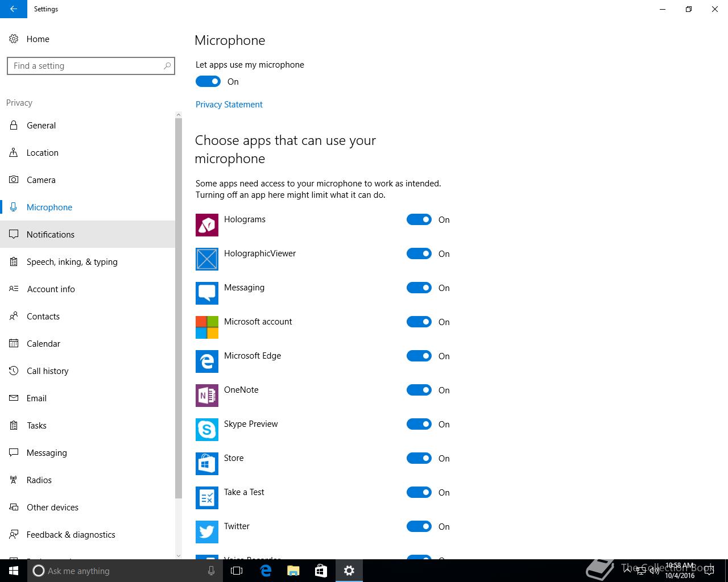Disable microphone access for HolographicViewer

pos(419,253)
